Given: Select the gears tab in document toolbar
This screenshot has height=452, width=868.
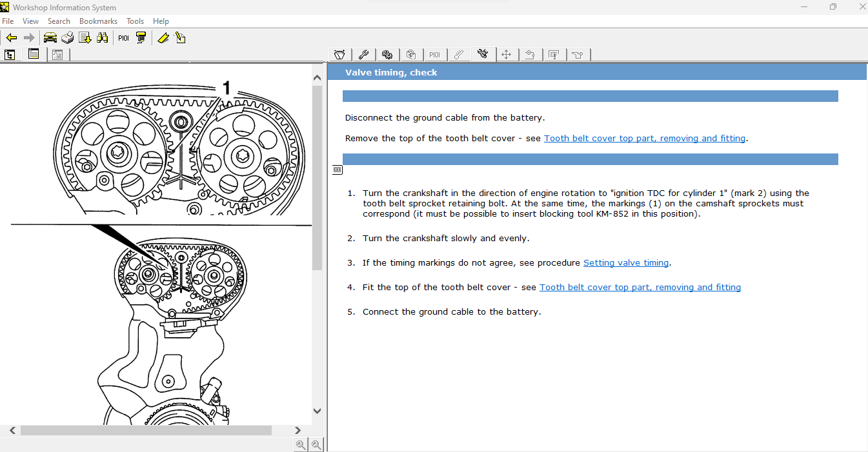Looking at the screenshot, I should pos(387,55).
